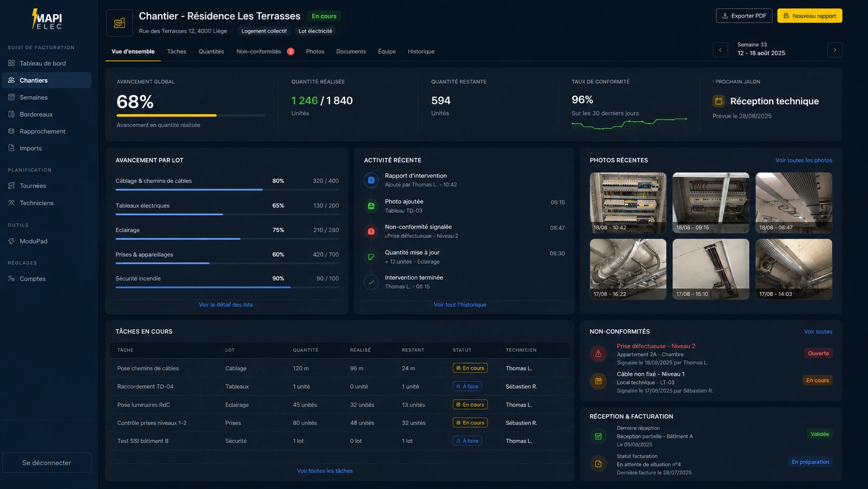Click the Tableau de bord sidebar icon
Image resolution: width=868 pixels, height=489 pixels.
(11, 63)
